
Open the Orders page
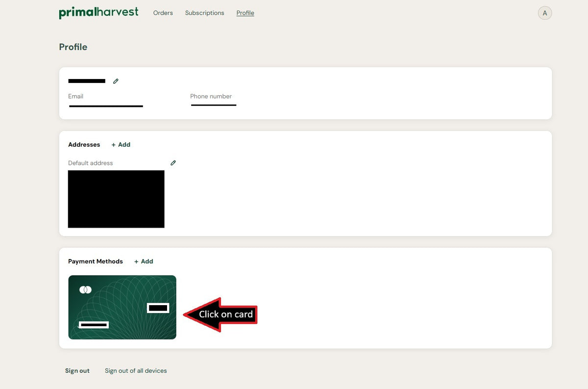[x=163, y=13]
